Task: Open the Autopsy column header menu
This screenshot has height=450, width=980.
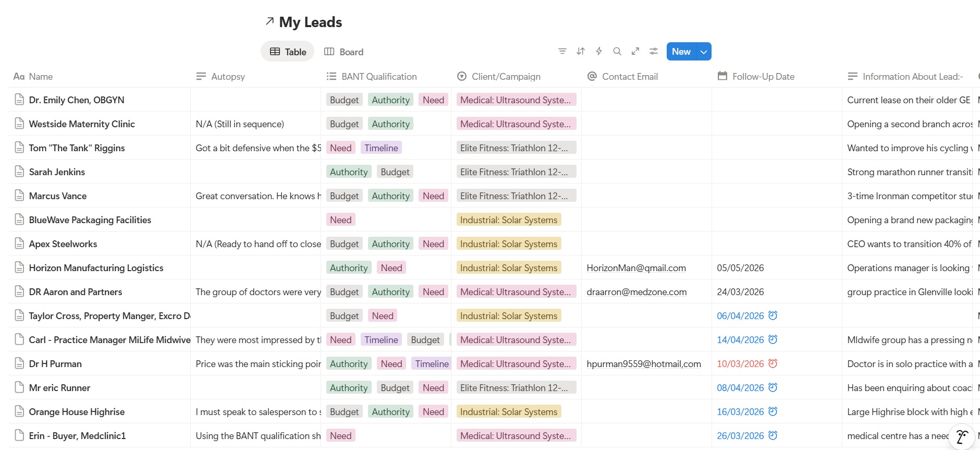Action: pyautogui.click(x=256, y=77)
